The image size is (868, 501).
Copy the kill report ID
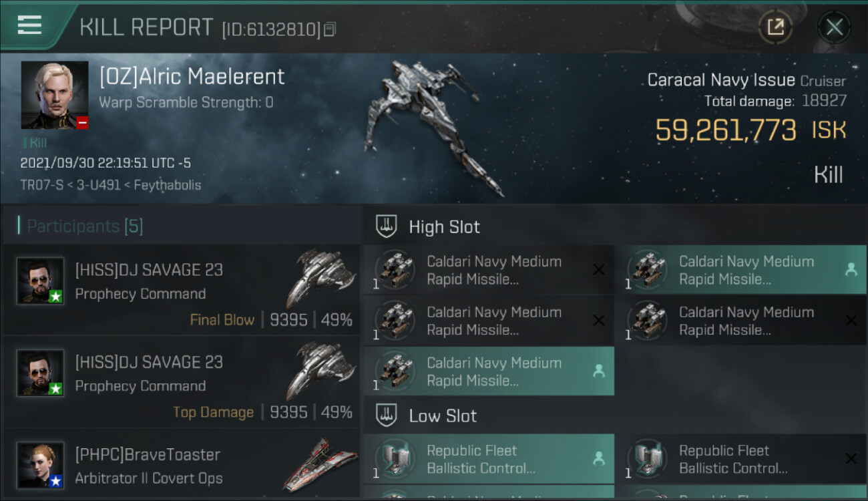click(x=330, y=29)
